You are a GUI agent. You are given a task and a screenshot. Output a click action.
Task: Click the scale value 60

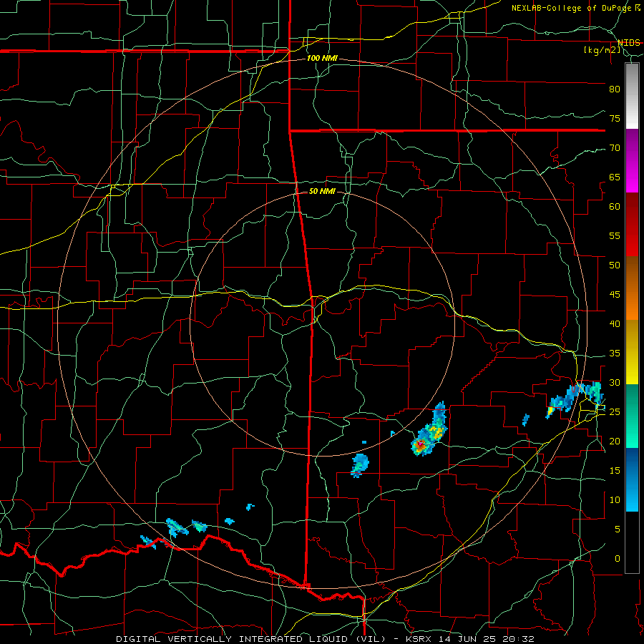(x=615, y=207)
